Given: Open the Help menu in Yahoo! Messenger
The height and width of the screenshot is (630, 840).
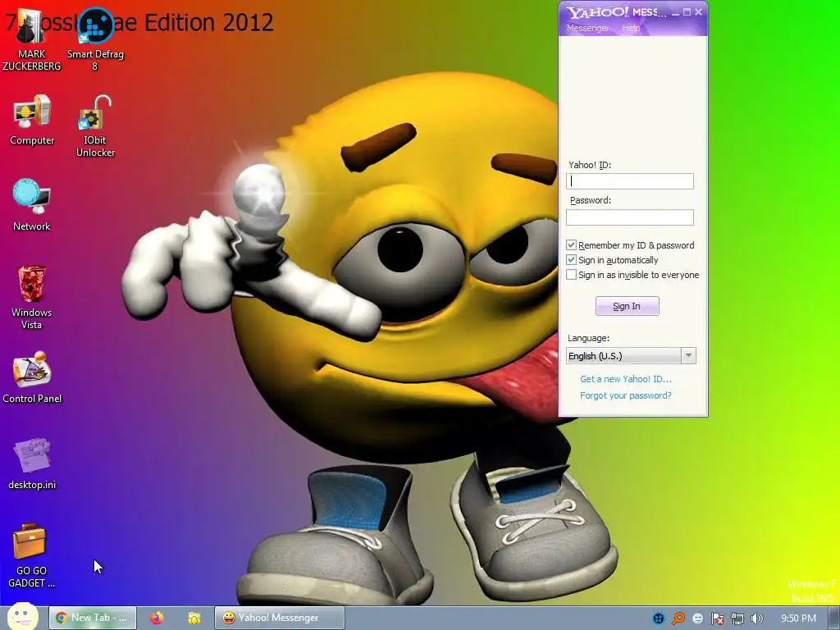Looking at the screenshot, I should 631,28.
